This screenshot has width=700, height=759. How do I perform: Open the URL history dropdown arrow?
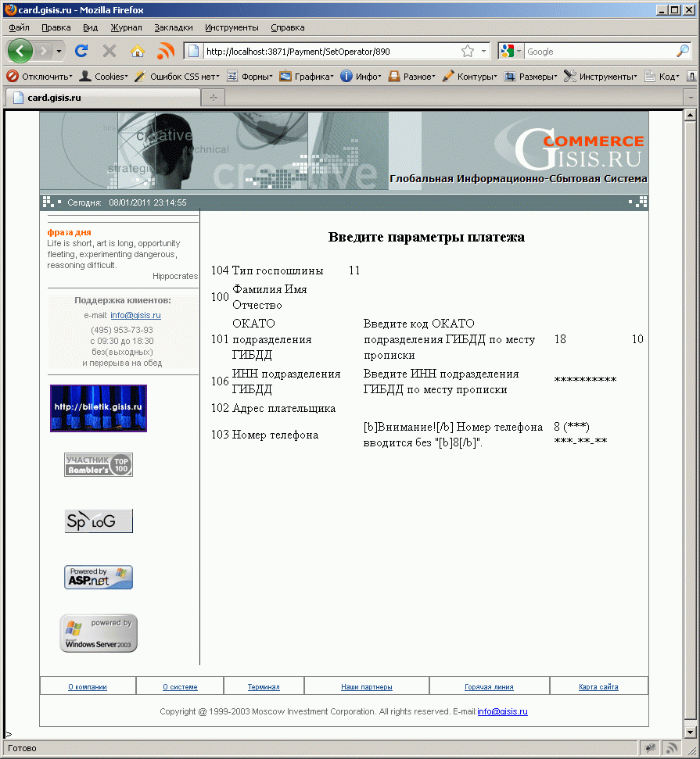tap(483, 51)
